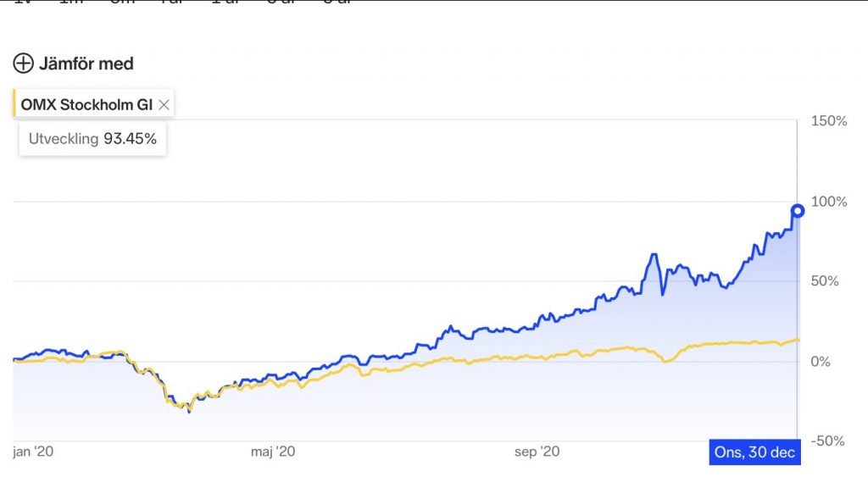This screenshot has width=868, height=488.
Task: Click the yellow index line's right end
Action: (798, 340)
